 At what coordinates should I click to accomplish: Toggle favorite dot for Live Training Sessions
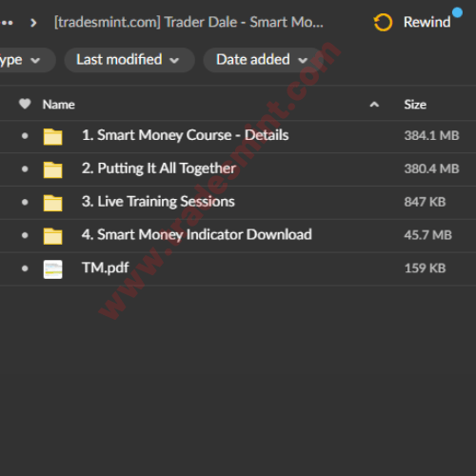tap(25, 202)
